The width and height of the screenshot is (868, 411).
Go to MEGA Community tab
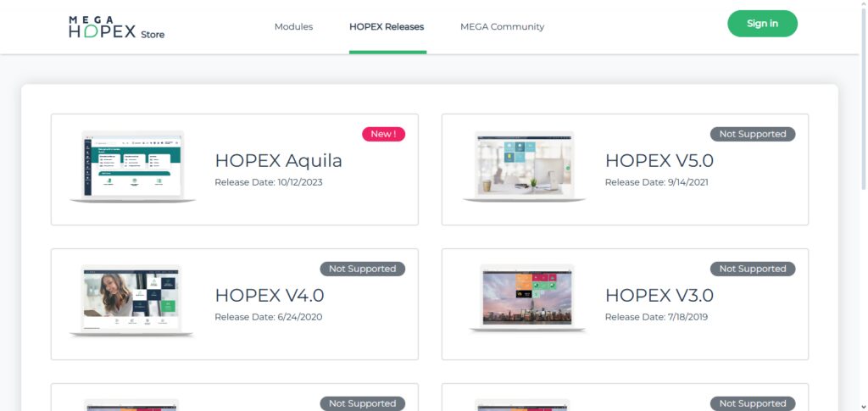coord(502,26)
